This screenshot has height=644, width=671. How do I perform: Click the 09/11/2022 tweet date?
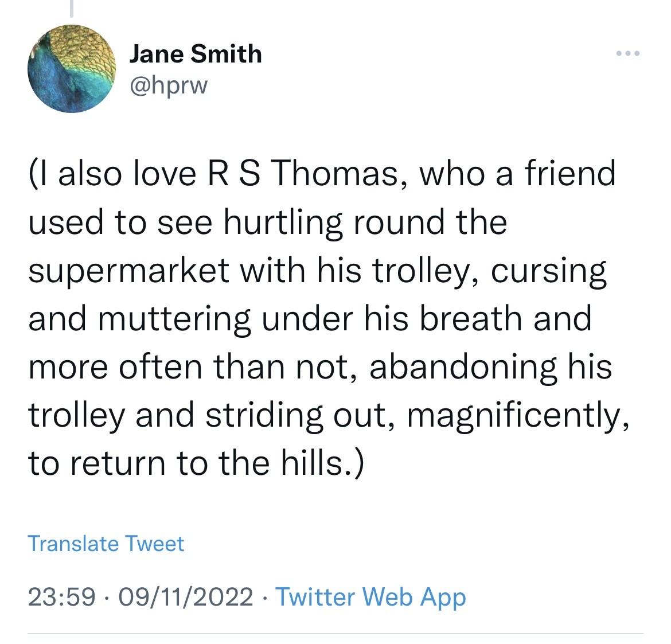click(185, 596)
